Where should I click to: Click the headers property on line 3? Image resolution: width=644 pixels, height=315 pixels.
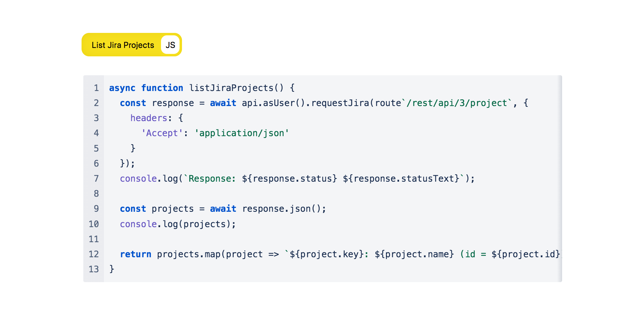point(149,118)
